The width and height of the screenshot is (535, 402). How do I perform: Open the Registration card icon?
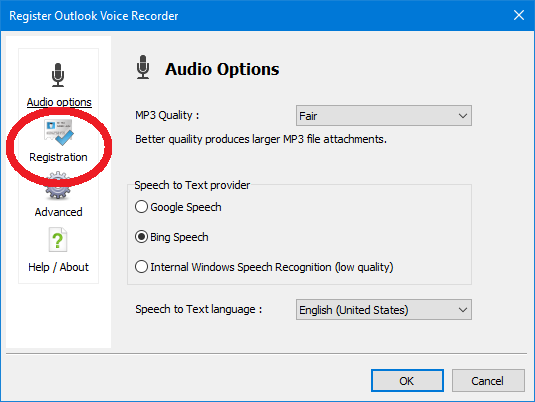coord(59,131)
